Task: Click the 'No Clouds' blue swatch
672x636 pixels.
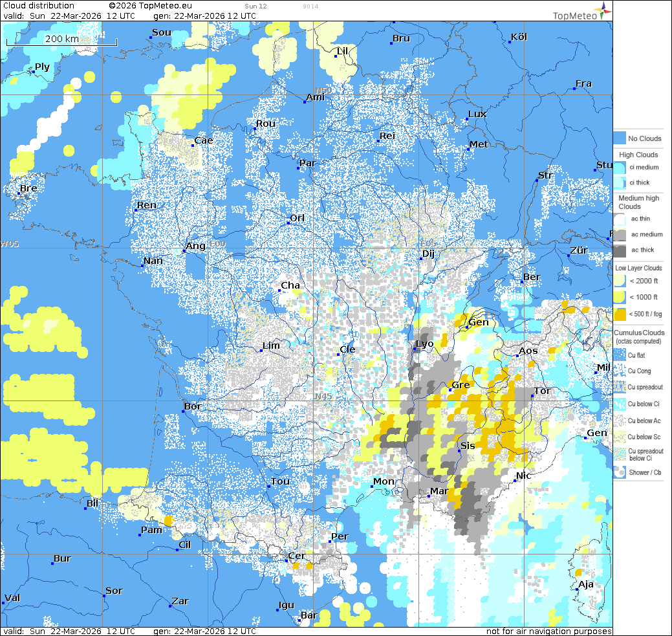Action: click(620, 138)
